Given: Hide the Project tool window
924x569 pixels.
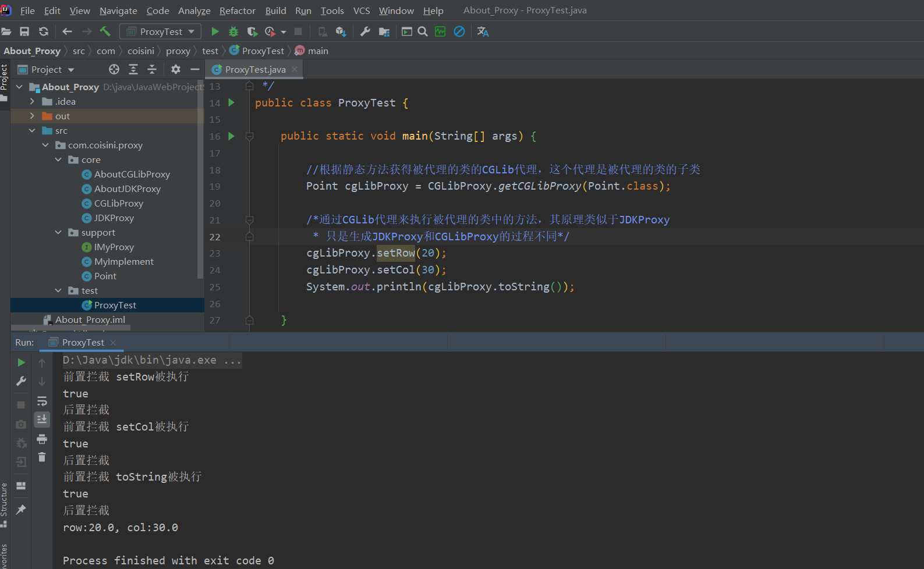Looking at the screenshot, I should tap(195, 69).
